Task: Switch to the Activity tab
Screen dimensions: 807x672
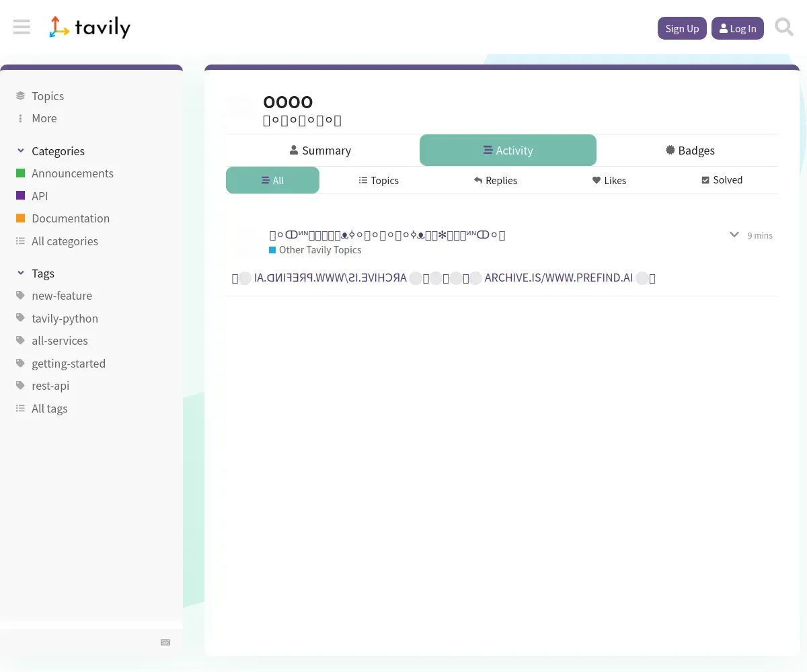Action: pyautogui.click(x=508, y=151)
